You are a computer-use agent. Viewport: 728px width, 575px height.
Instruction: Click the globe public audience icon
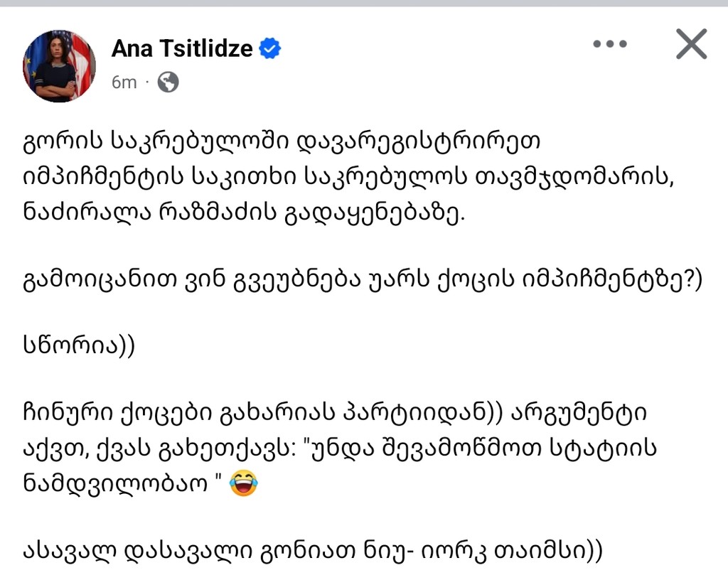pos(168,82)
